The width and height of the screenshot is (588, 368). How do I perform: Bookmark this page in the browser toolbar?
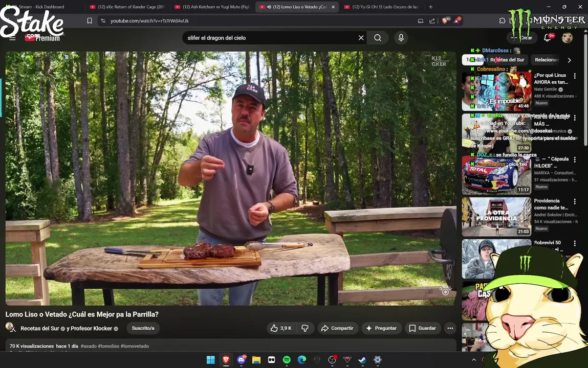[x=89, y=21]
